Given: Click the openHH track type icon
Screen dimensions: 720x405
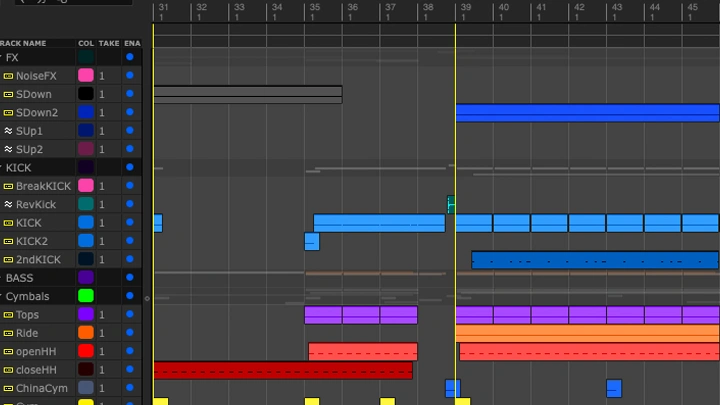Looking at the screenshot, I should 8,351.
